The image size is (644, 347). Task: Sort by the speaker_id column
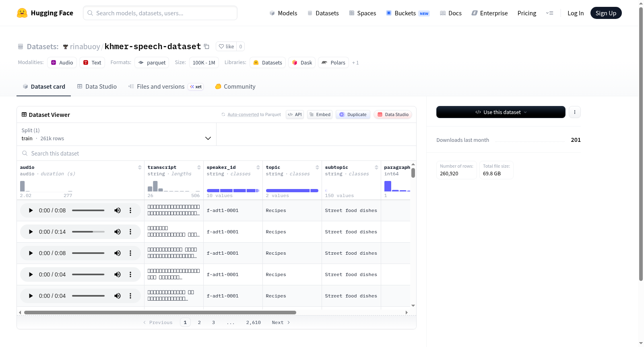(x=258, y=167)
